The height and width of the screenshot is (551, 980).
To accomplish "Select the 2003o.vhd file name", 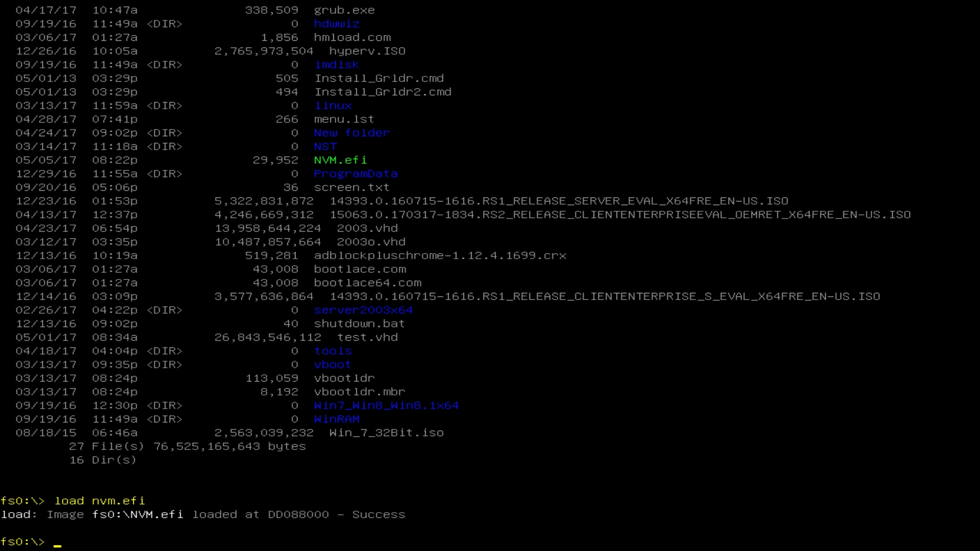I will (x=371, y=242).
